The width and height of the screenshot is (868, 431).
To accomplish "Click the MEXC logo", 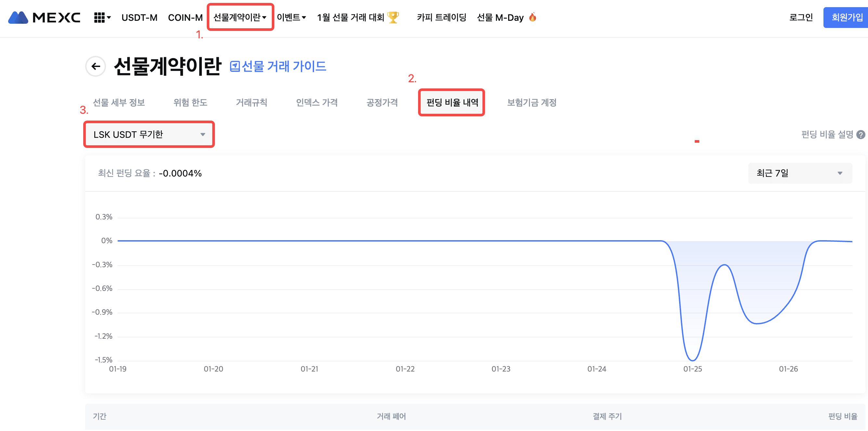I will click(x=44, y=18).
